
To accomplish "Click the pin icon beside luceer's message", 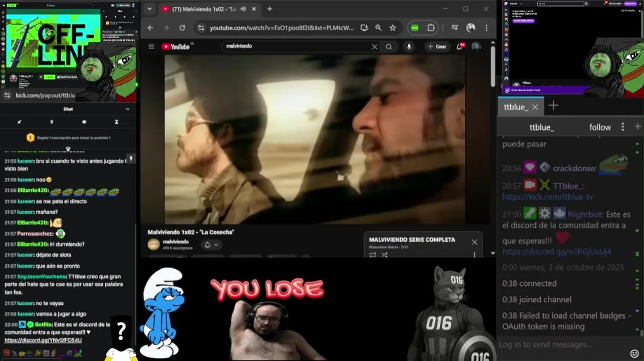I will (130, 158).
